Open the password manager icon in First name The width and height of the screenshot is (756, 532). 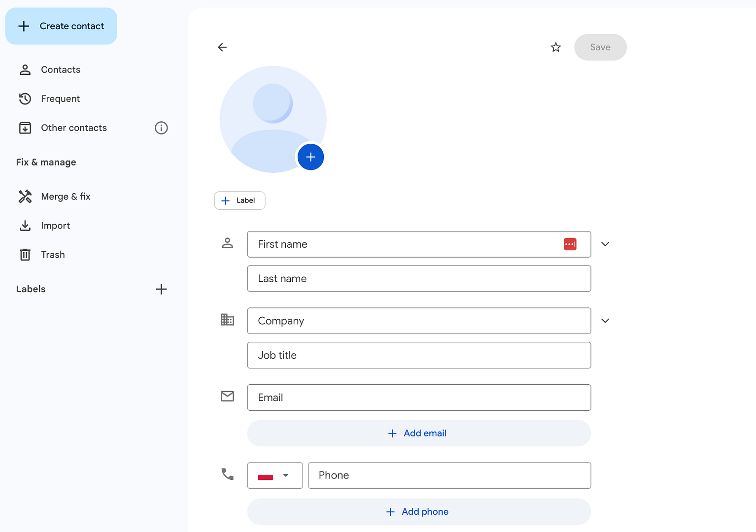coord(570,244)
